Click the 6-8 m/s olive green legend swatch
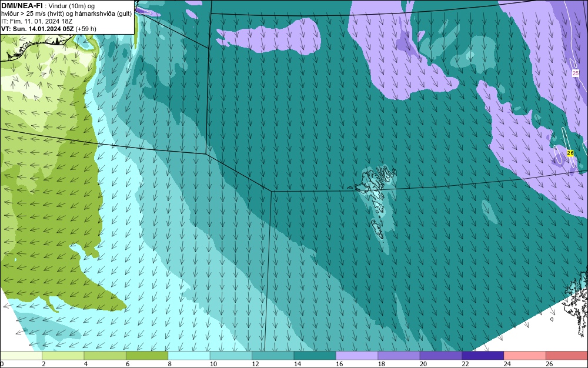 tap(147, 356)
